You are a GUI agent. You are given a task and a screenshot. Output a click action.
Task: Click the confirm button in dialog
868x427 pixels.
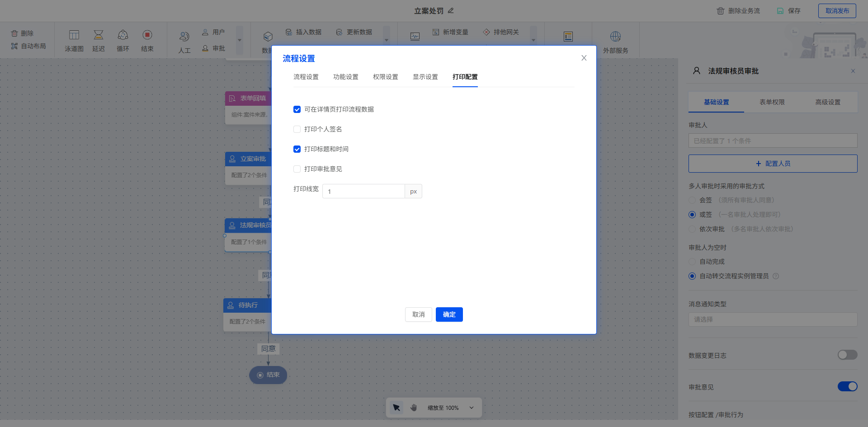(x=449, y=314)
